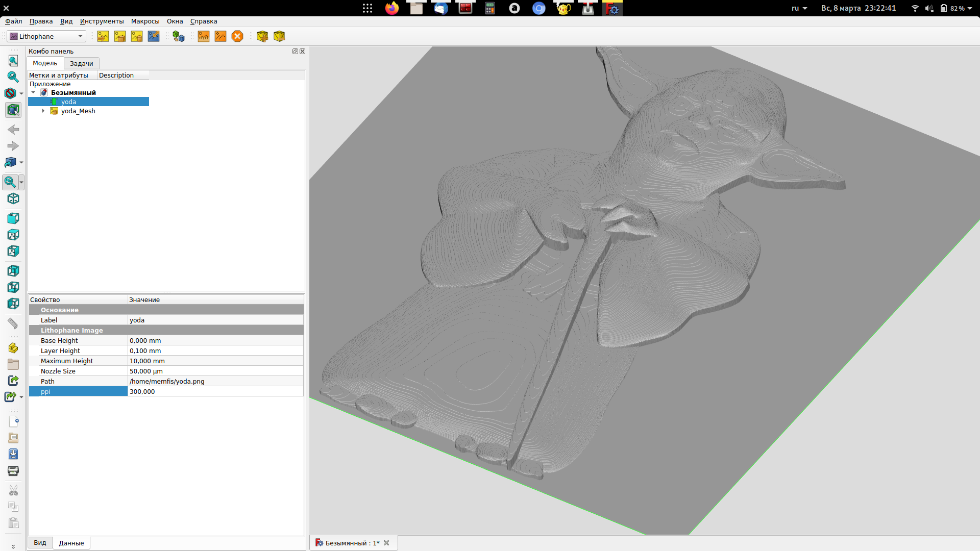The width and height of the screenshot is (980, 551).
Task: Click the green and blue cubes icon
Action: click(x=178, y=36)
